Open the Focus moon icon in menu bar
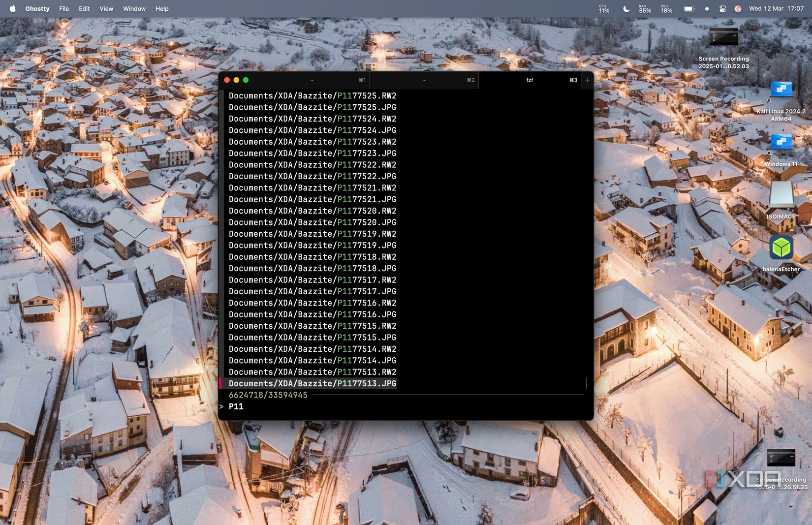Image resolution: width=812 pixels, height=525 pixels. [x=626, y=9]
